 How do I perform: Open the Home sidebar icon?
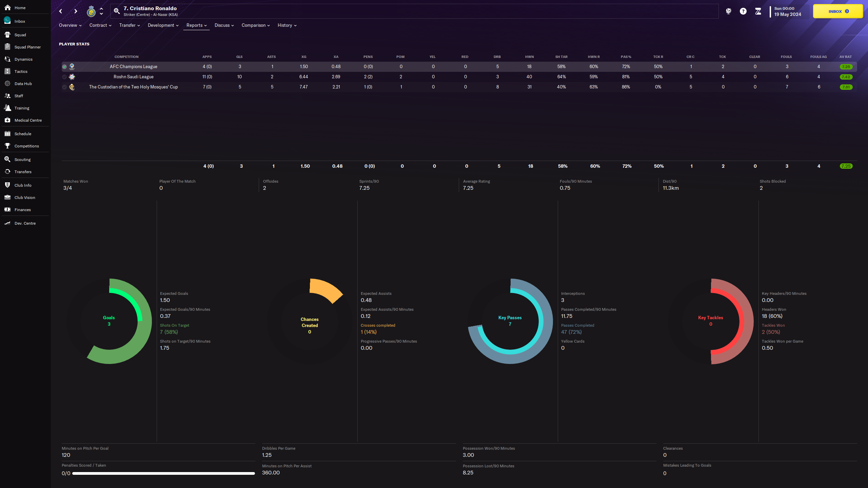point(7,7)
